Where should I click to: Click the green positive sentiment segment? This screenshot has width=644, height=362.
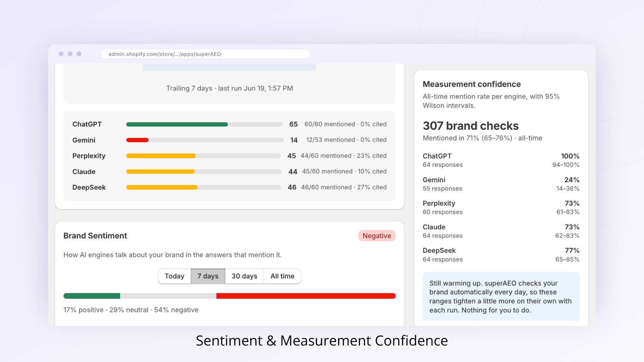tap(92, 296)
